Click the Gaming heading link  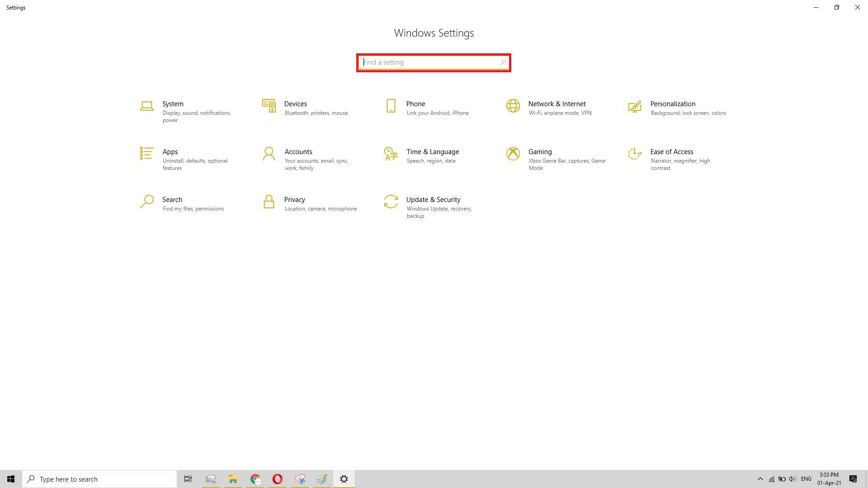click(540, 152)
